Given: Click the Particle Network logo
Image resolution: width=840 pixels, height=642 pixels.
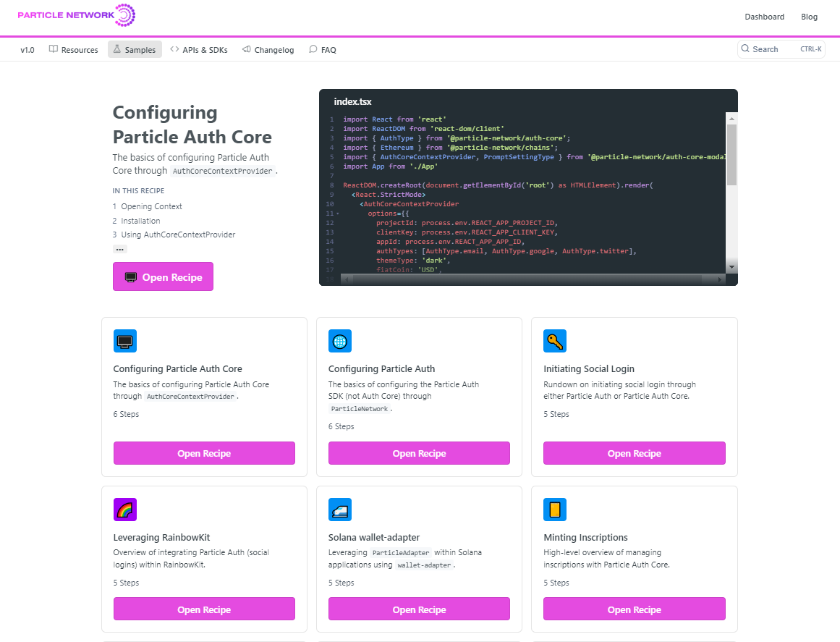Looking at the screenshot, I should click(77, 15).
